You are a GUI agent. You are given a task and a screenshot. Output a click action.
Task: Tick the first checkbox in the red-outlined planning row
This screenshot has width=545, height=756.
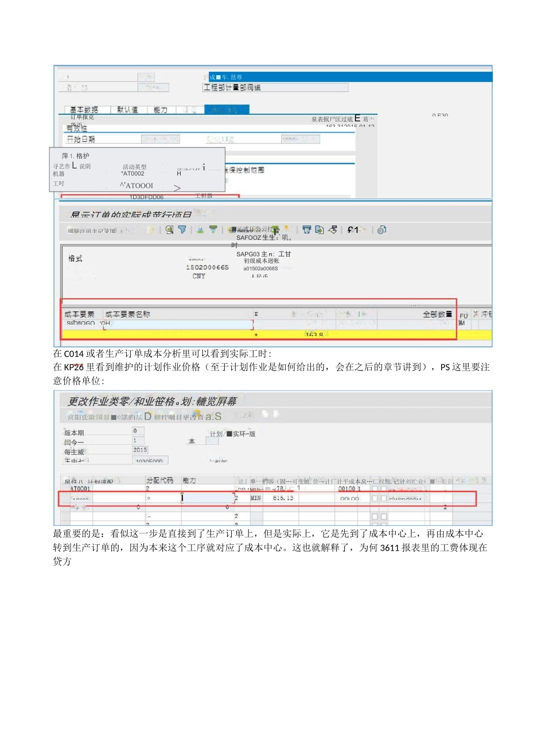pyautogui.click(x=375, y=498)
